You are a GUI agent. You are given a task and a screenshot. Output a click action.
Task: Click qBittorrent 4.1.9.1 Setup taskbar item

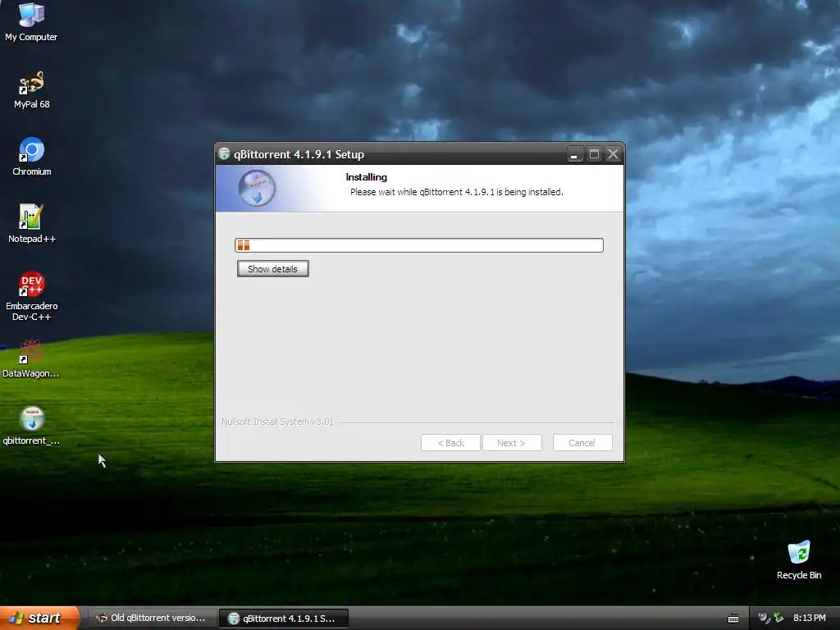(x=284, y=619)
